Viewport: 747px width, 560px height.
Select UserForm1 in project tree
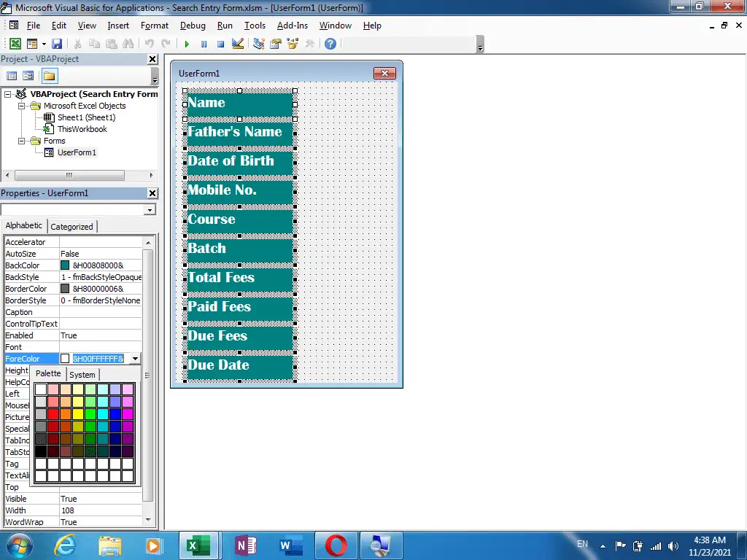coord(77,152)
